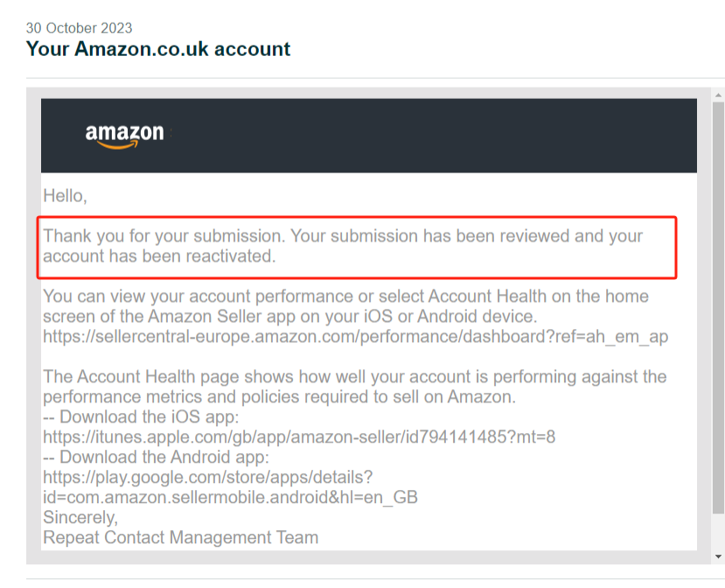The width and height of the screenshot is (725, 588).
Task: Click the dark email header banner
Action: 369,136
